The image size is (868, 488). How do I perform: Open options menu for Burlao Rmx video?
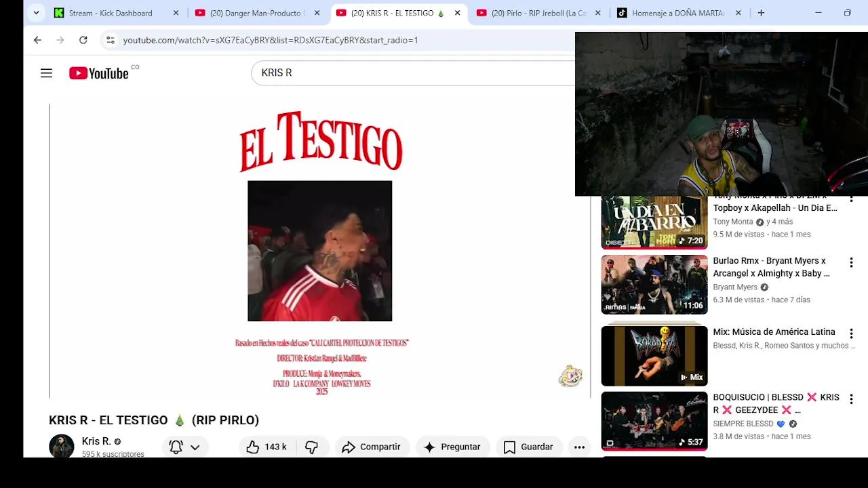click(851, 262)
